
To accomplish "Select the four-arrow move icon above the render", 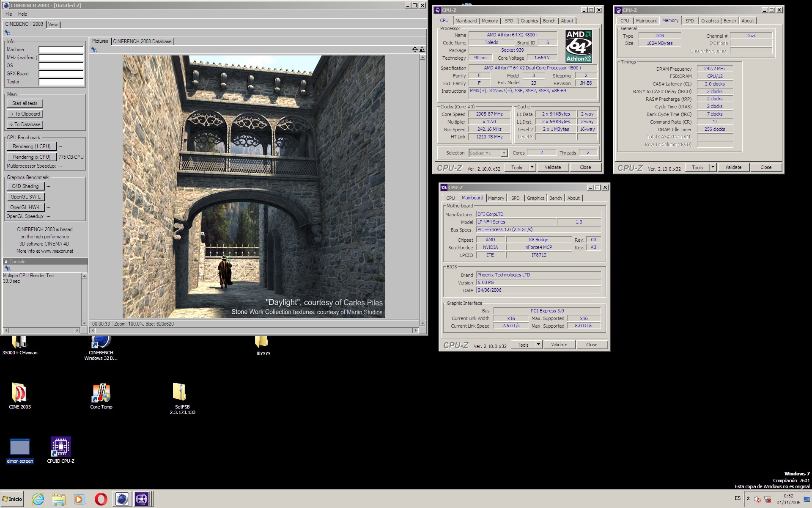I will 415,50.
